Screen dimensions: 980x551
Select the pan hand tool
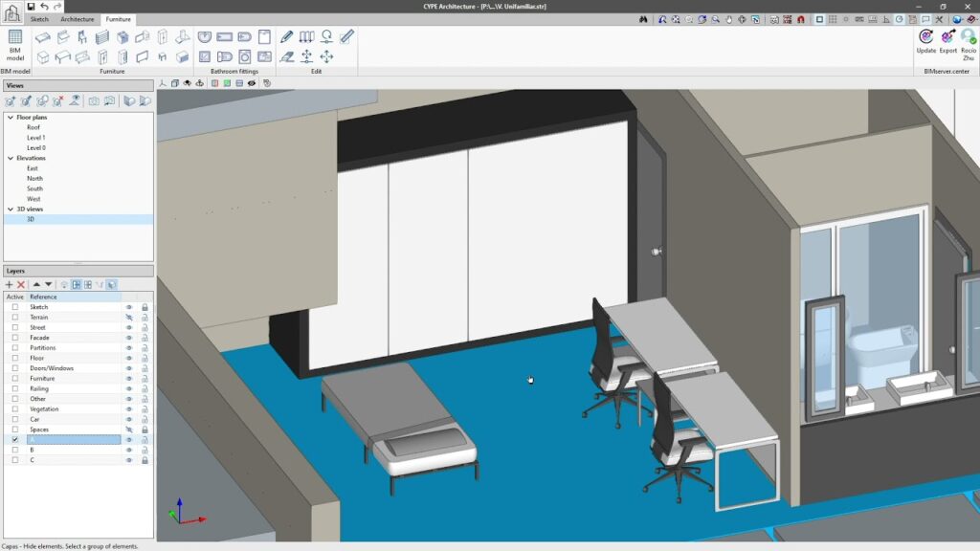coord(728,19)
